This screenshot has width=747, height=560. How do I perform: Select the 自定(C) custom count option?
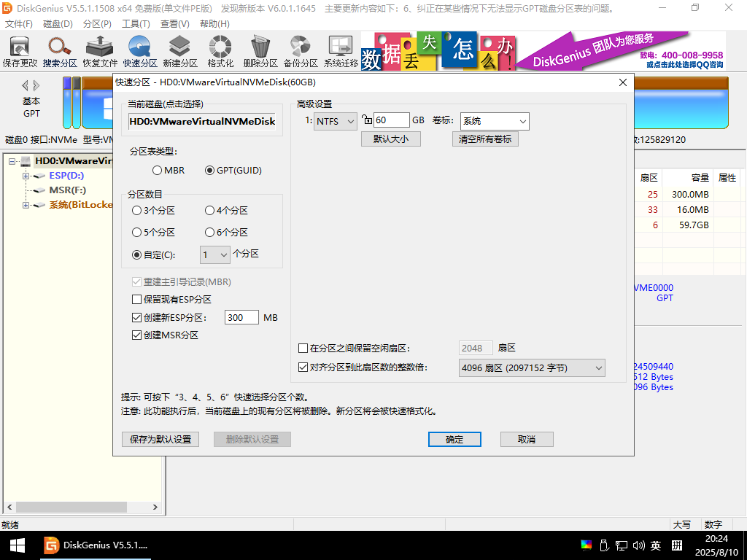pos(153,254)
